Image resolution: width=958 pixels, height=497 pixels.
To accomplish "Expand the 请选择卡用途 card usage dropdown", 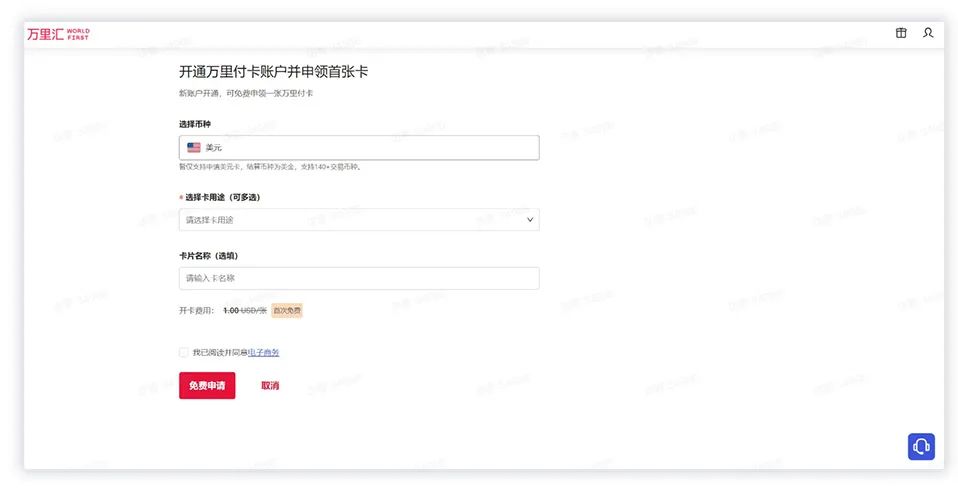I will [359, 220].
